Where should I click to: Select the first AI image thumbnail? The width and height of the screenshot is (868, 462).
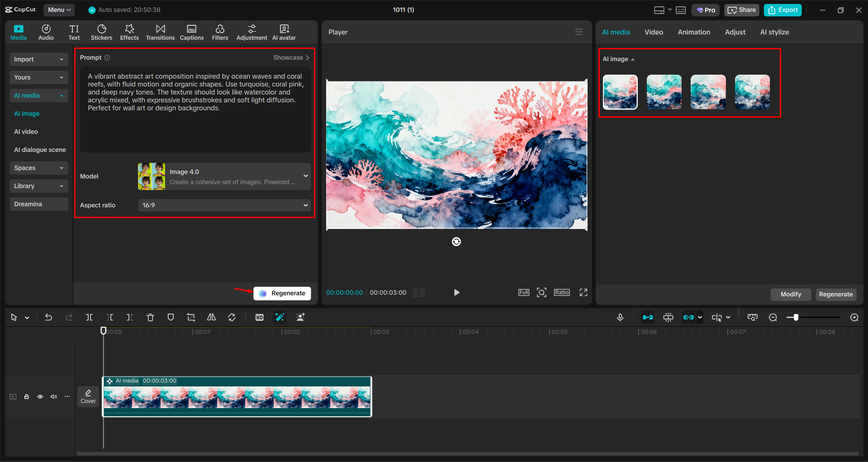pyautogui.click(x=620, y=92)
